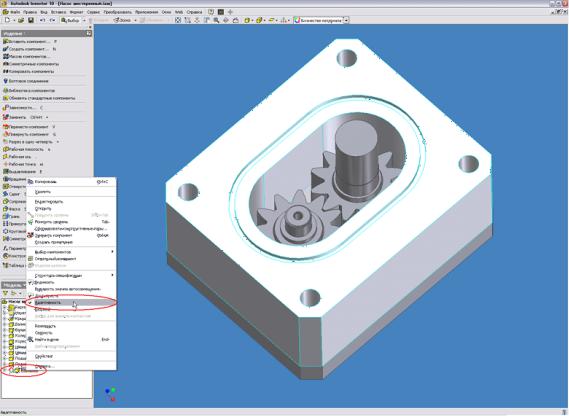Open Структура спецификации submenu
Viewport: 569px width, 416px height.
(x=71, y=276)
